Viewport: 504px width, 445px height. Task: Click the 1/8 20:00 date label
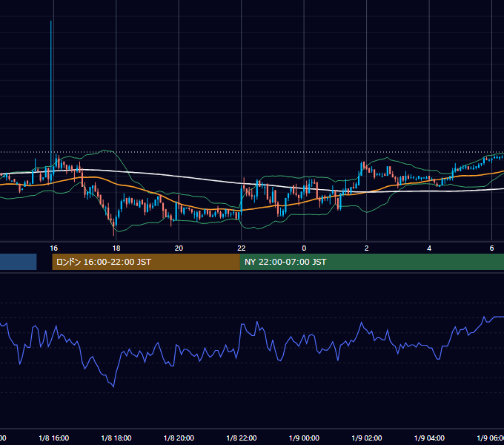(179, 438)
